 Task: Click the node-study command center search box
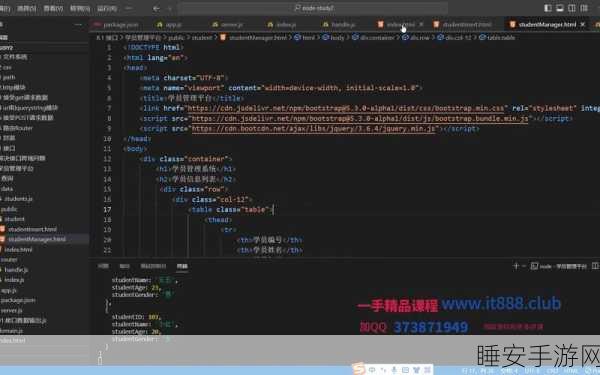[314, 8]
